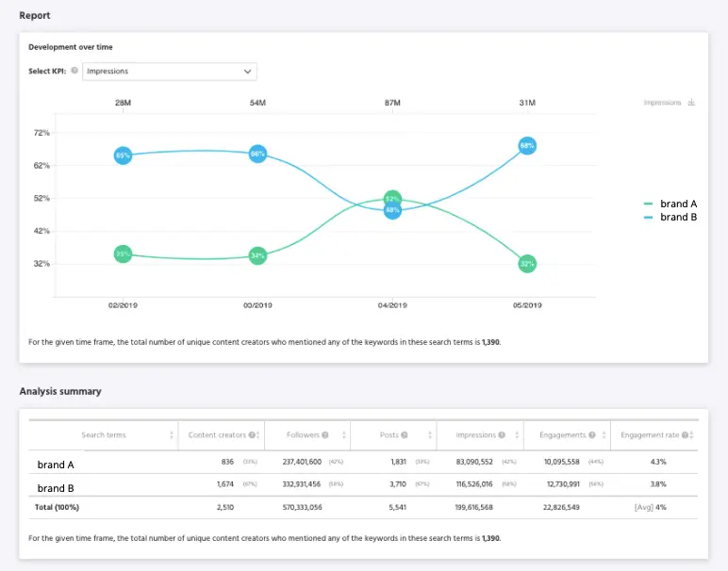
Task: Select brand A's 52% point at 04/2019
Action: (392, 199)
